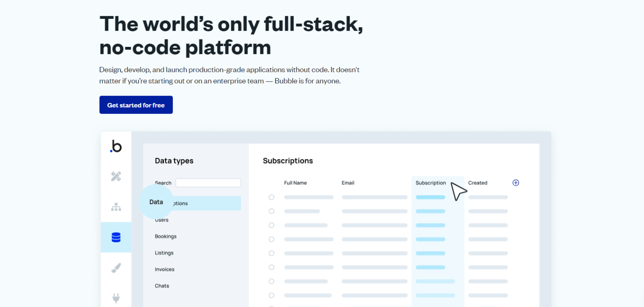Image resolution: width=644 pixels, height=307 pixels.
Task: Select the first row radio button
Action: tap(271, 197)
